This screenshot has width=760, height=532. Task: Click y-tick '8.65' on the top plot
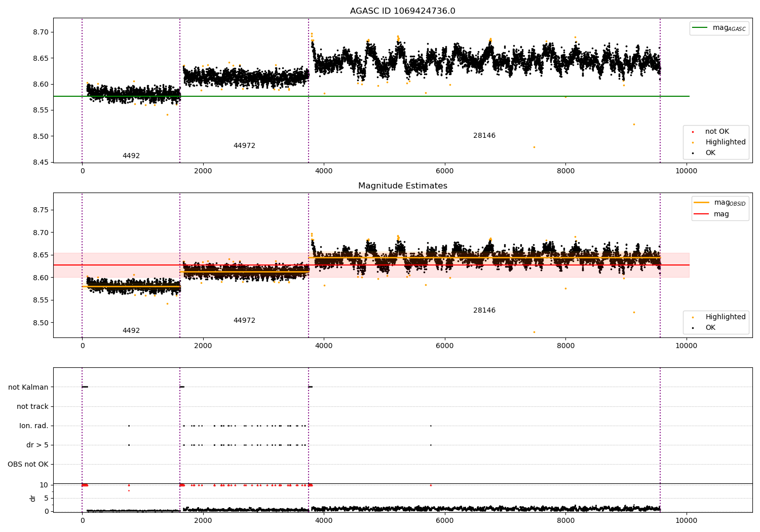(x=41, y=58)
